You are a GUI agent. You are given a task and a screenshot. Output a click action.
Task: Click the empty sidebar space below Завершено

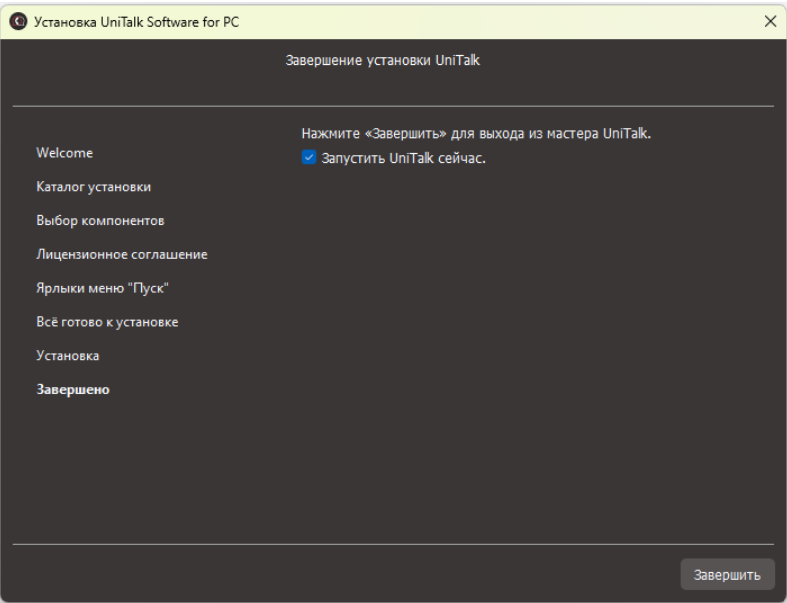120,470
